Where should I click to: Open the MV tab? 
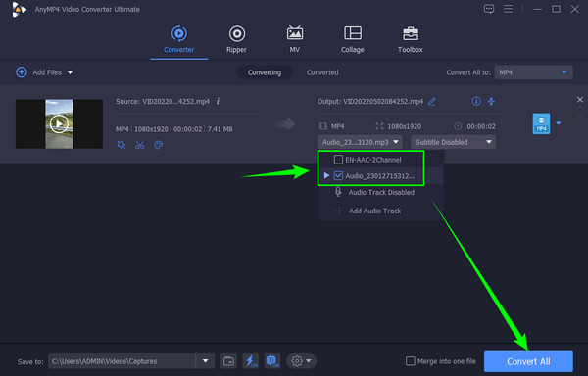point(294,39)
